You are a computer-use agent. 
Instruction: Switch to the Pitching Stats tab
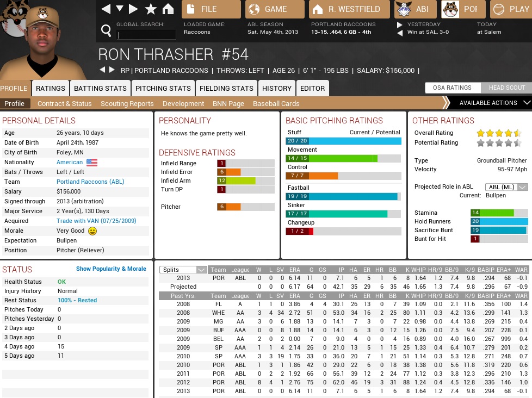click(x=163, y=88)
